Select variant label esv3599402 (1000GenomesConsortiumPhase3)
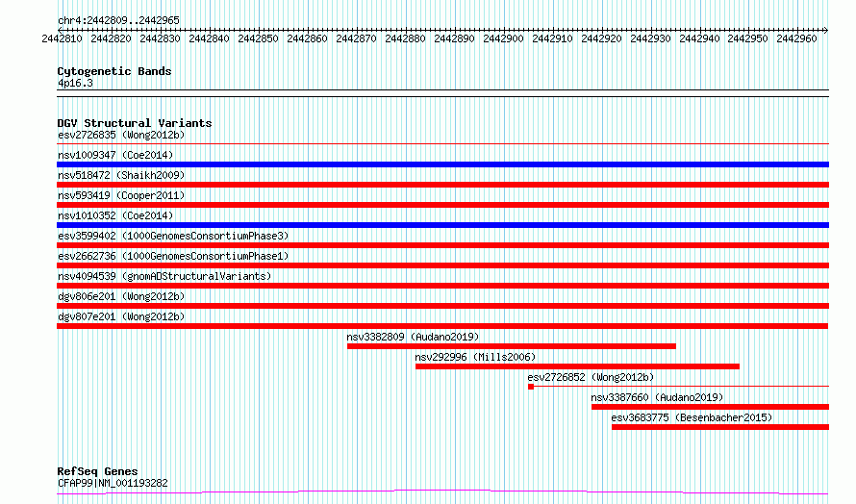The image size is (856, 504). [173, 236]
